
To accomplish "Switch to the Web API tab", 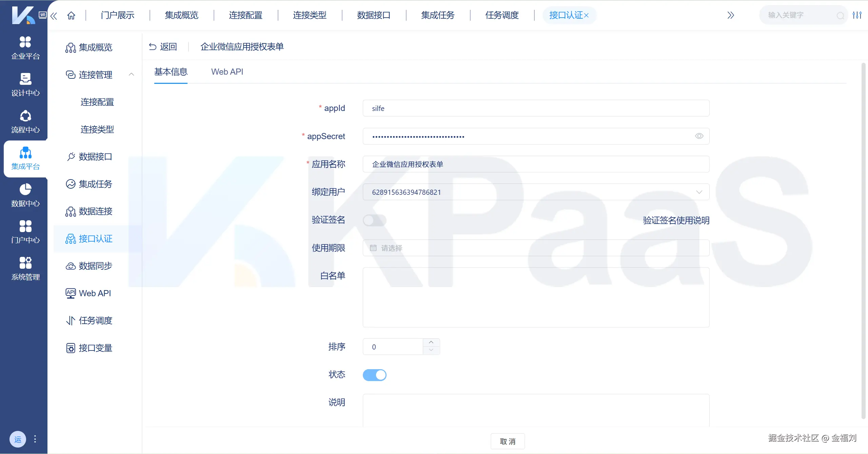I will [x=227, y=72].
